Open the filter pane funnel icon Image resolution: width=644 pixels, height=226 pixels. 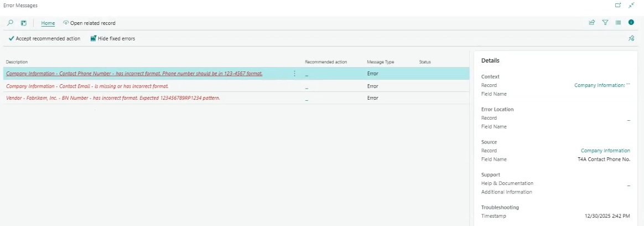605,23
